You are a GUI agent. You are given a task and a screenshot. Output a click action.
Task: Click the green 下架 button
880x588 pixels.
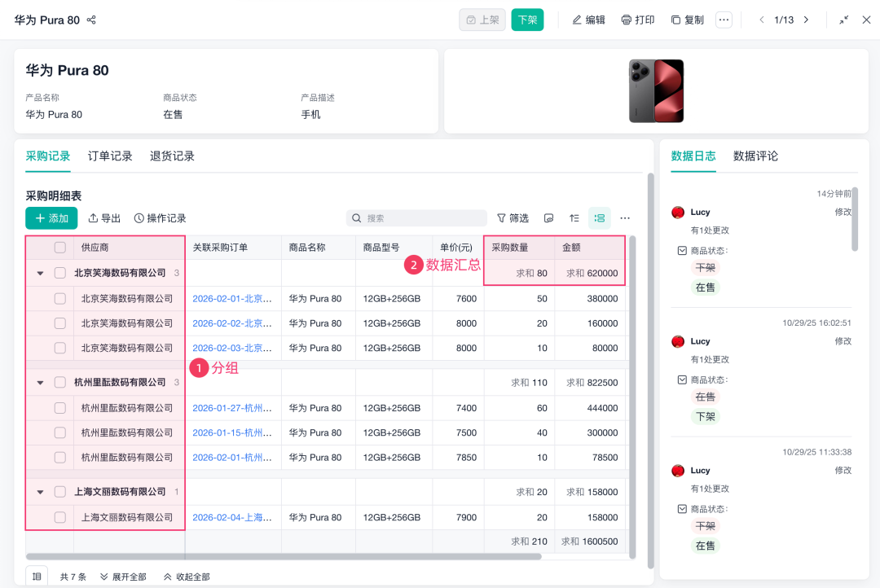[x=527, y=20]
